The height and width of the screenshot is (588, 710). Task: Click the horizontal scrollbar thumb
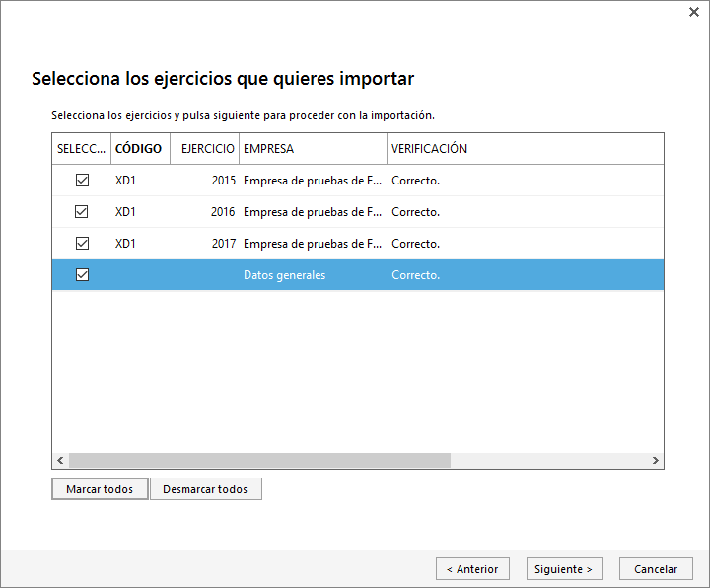[x=259, y=461]
